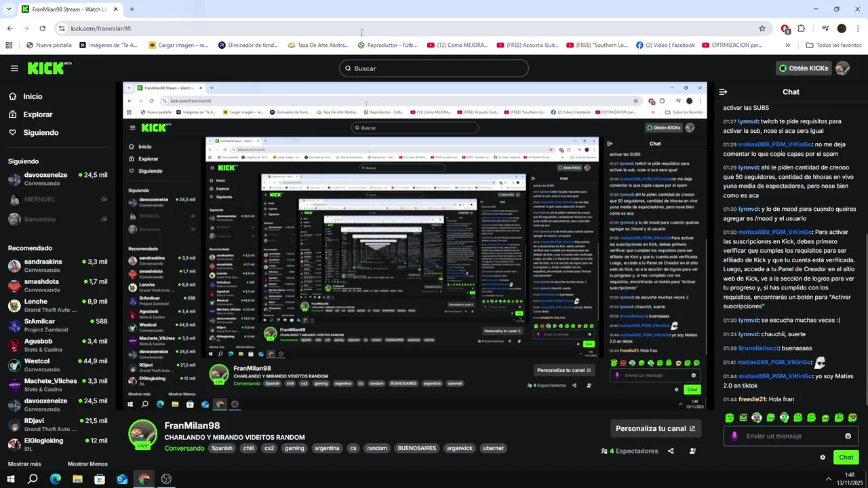Open Siguiendo in Kick sidebar navigation
The height and width of the screenshot is (488, 868).
[34, 133]
